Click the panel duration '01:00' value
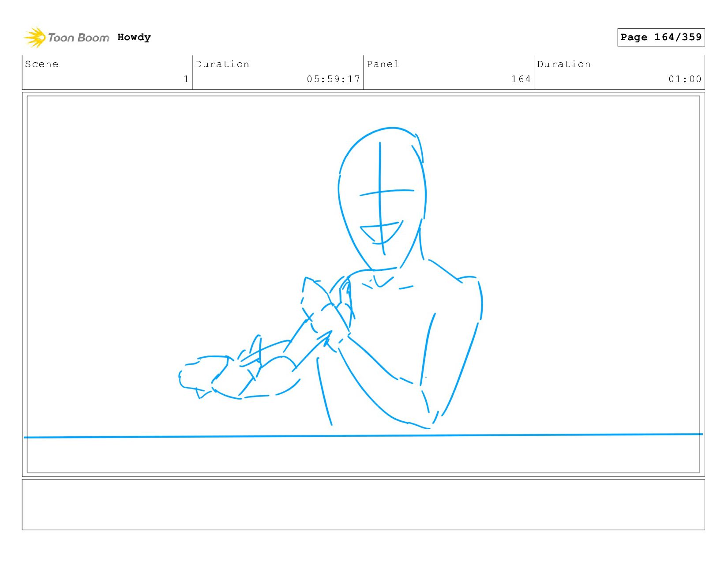This screenshot has width=728, height=563. click(685, 79)
